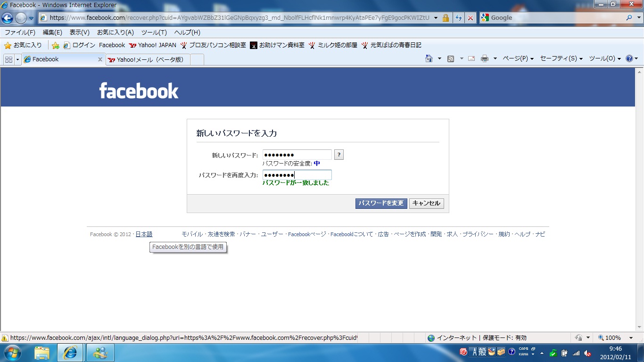The width and height of the screenshot is (644, 362).
Task: Click the browser Back arrow button
Action: [x=8, y=18]
